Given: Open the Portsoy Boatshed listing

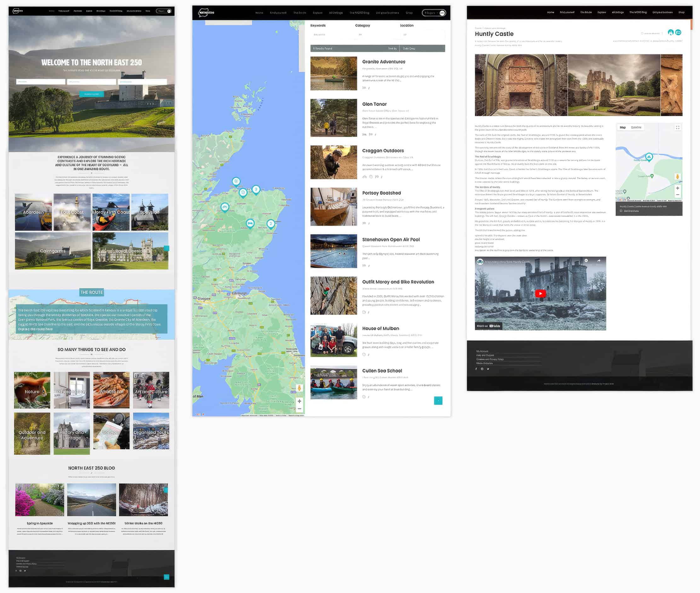Looking at the screenshot, I should click(x=381, y=193).
